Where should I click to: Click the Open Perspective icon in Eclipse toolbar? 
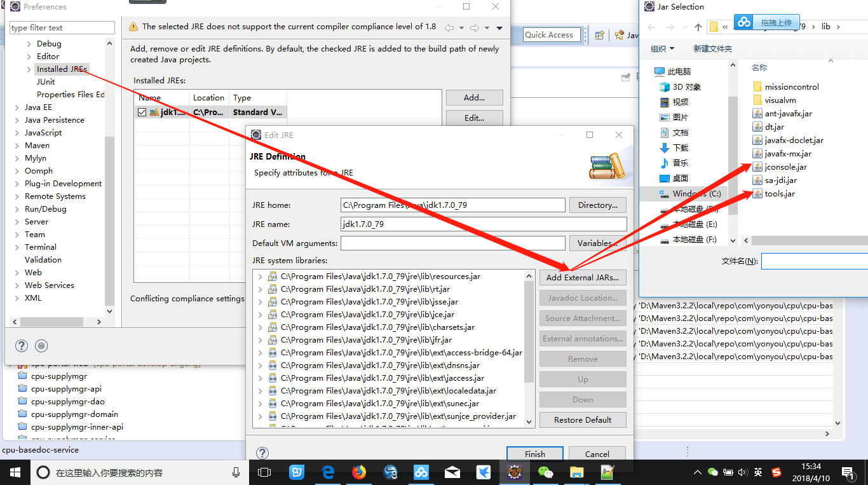[x=599, y=34]
